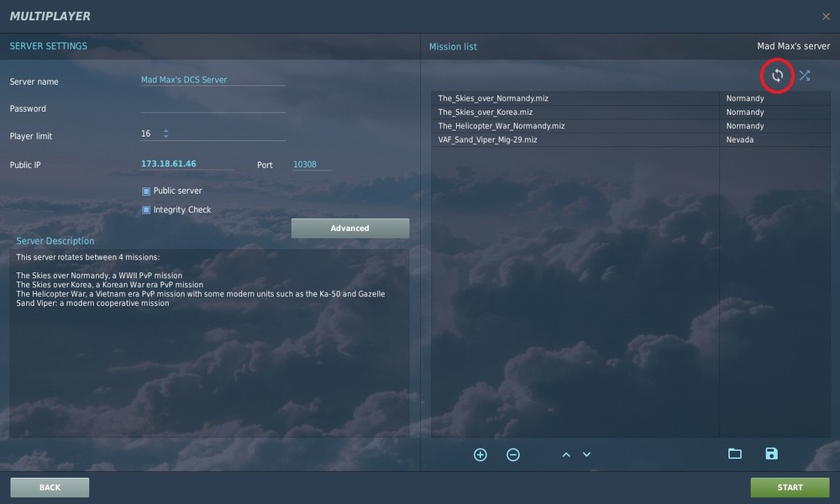This screenshot has height=504, width=840.
Task: Open mission list folder icon
Action: point(734,454)
